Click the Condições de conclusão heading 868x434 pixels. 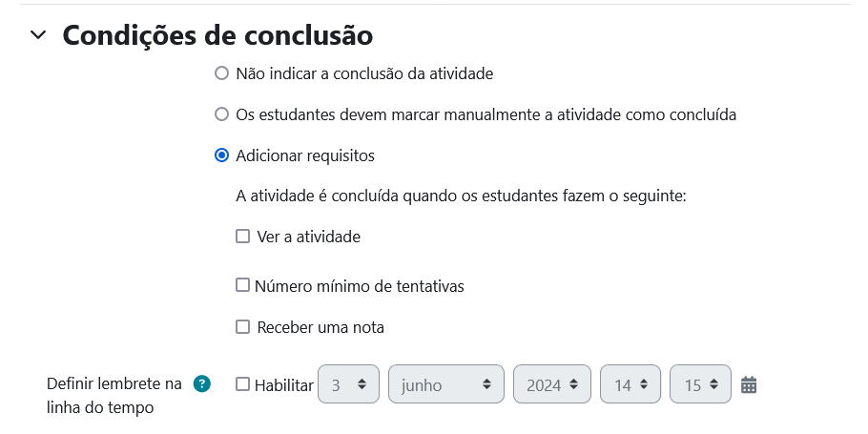coord(217,35)
